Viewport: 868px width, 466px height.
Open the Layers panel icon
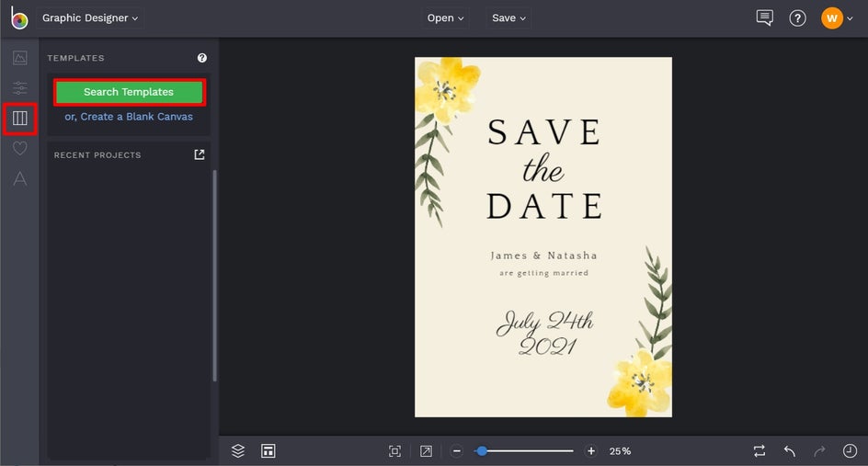pyautogui.click(x=238, y=450)
